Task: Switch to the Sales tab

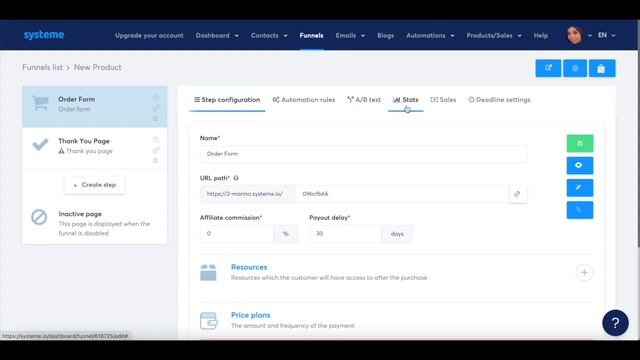Action: 443,100
